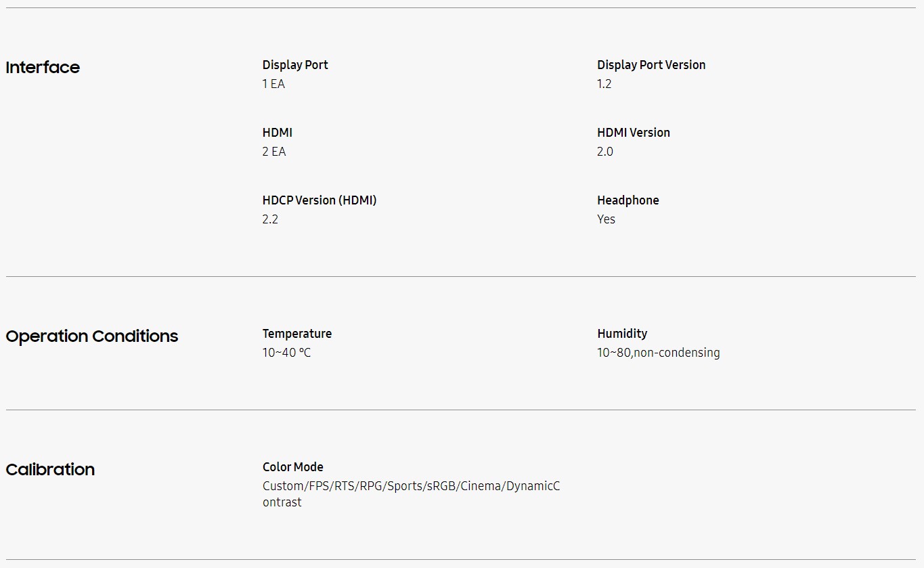
Task: Click the Headphone spec label
Action: coord(628,200)
